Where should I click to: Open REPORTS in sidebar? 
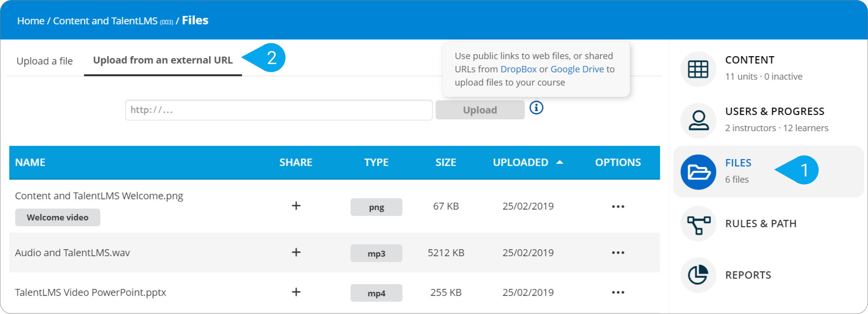tap(748, 275)
